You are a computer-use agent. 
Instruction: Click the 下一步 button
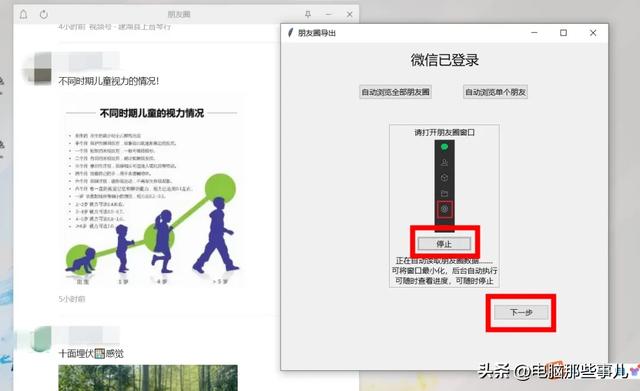(x=521, y=313)
